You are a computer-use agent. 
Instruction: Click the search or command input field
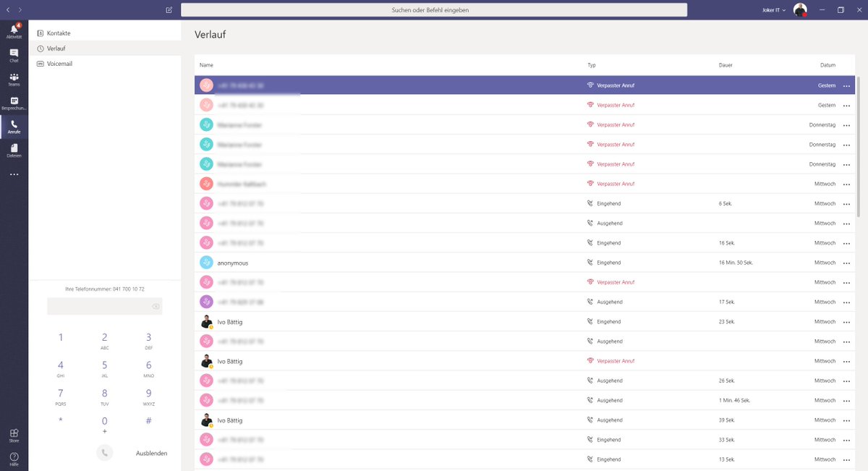(x=434, y=9)
